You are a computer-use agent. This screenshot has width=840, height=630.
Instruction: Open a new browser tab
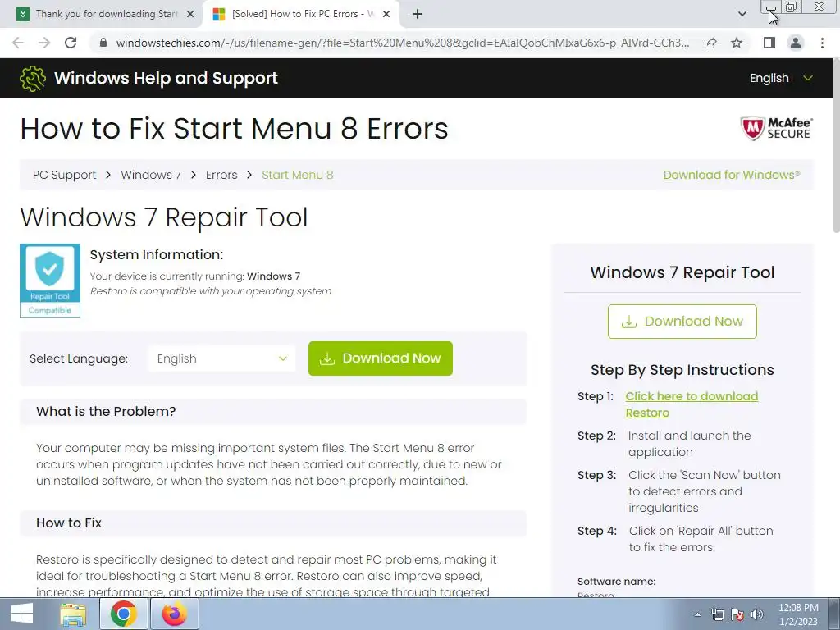pyautogui.click(x=418, y=14)
